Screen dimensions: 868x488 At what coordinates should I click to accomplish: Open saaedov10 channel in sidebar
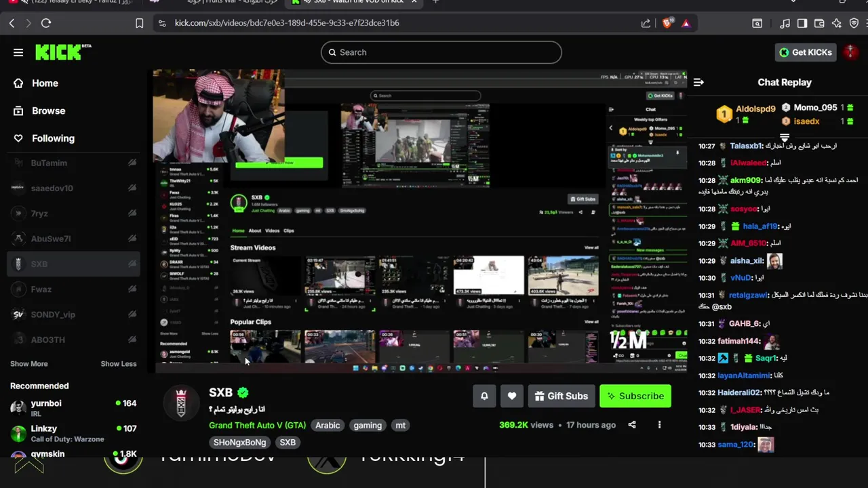[73, 188]
